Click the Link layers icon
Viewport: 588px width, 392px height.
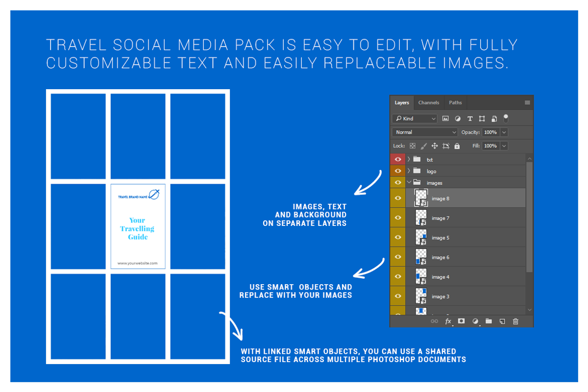pos(434,321)
